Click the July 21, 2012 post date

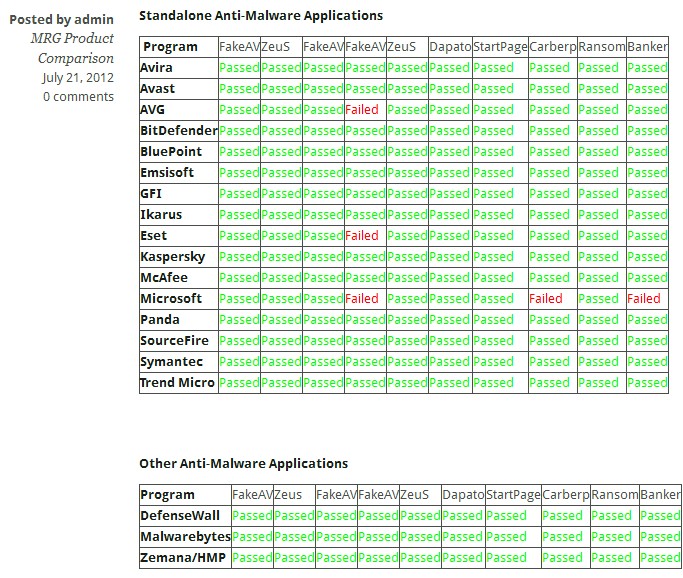point(78,78)
